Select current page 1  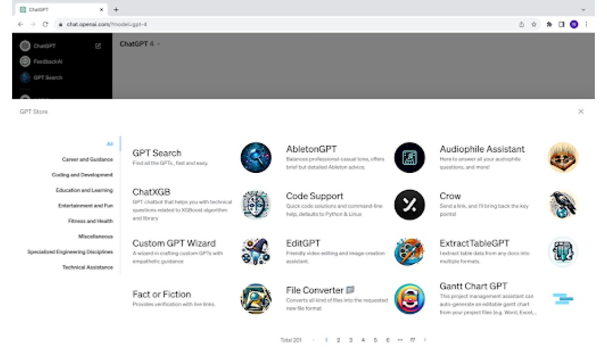point(326,340)
